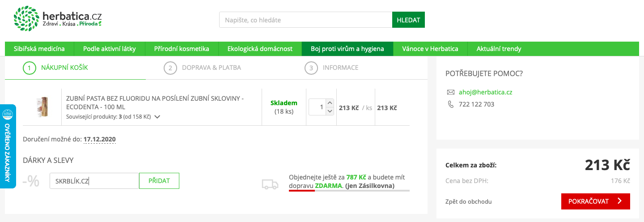Open Sibiřská medicína menu
Image resolution: width=644 pixels, height=222 pixels.
tap(39, 49)
